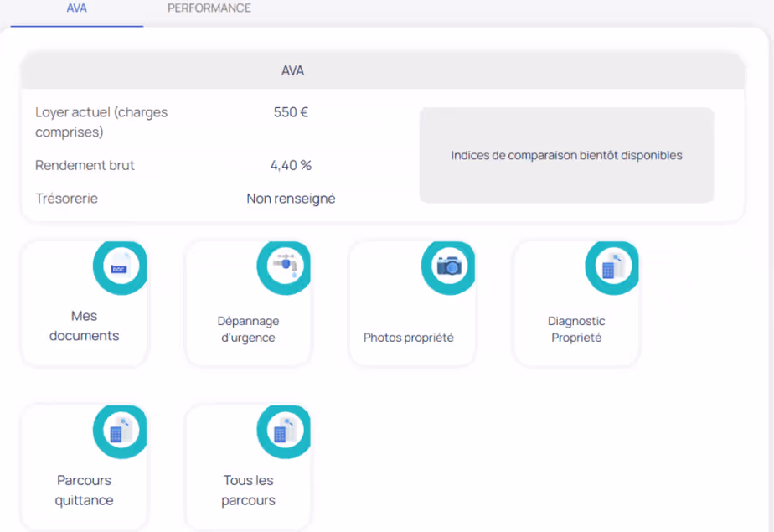The height and width of the screenshot is (532, 774).
Task: Select the plumbing wrench icon for Dépannage d'urgence
Action: tap(284, 266)
